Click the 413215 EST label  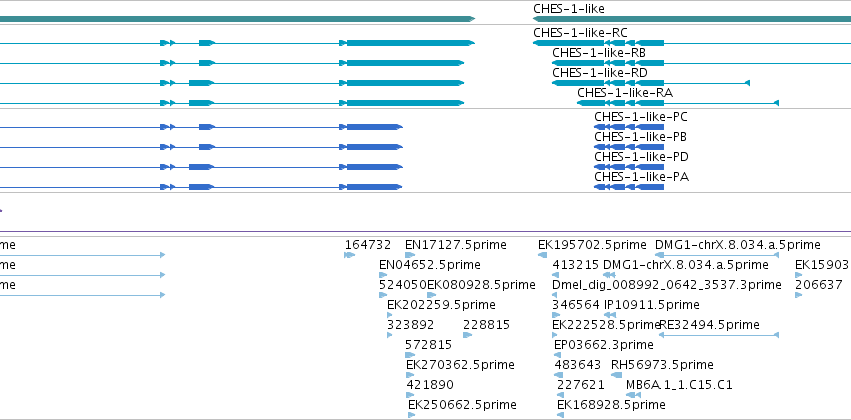pyautogui.click(x=575, y=265)
